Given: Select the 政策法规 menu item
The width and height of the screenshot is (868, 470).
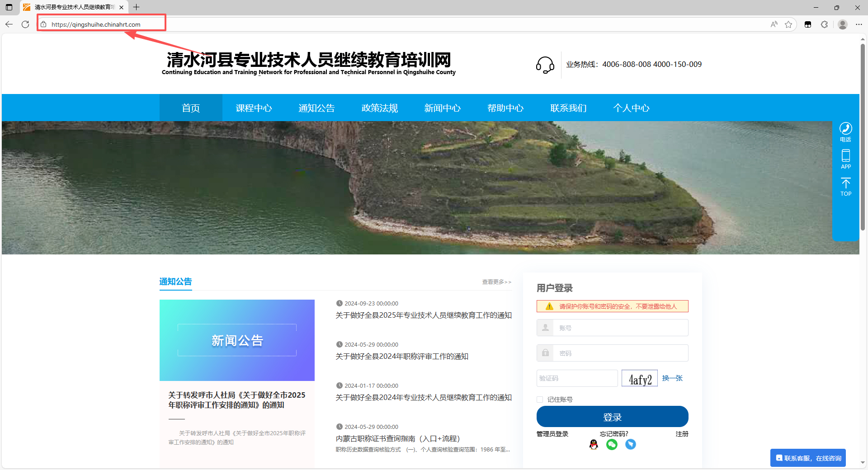Looking at the screenshot, I should pos(379,108).
